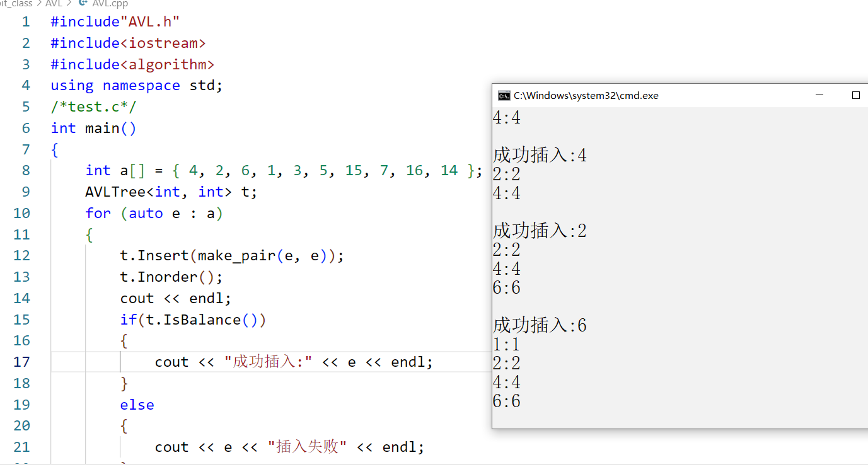The width and height of the screenshot is (868, 467).
Task: Click line number 8 in the gutter
Action: point(26,171)
